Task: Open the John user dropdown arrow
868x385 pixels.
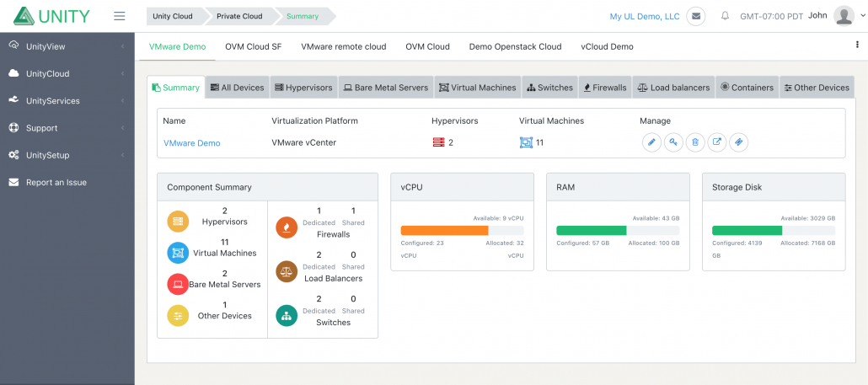Action: tap(861, 16)
